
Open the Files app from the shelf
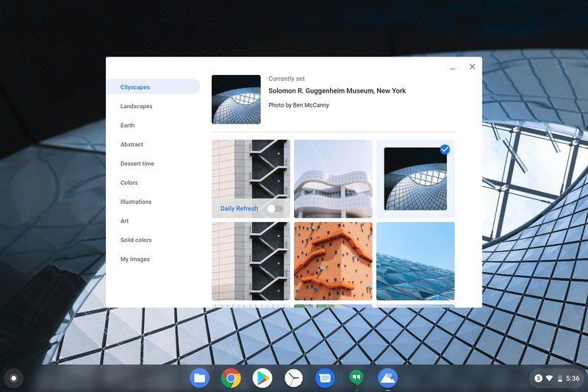click(x=199, y=378)
